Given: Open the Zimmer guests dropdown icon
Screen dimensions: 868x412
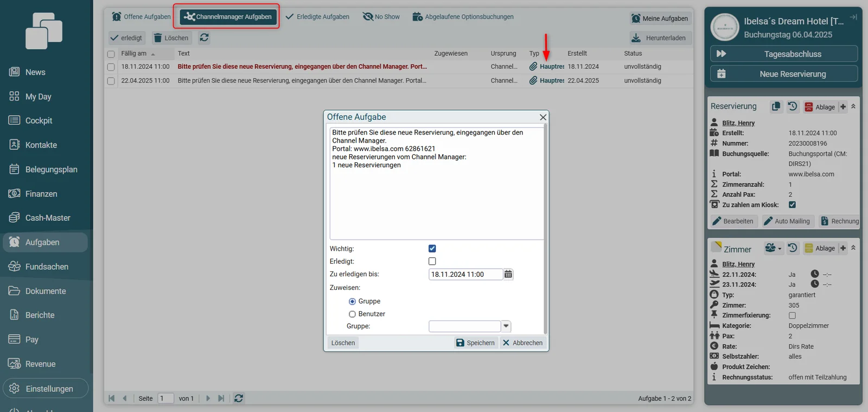Looking at the screenshot, I should (x=773, y=248).
